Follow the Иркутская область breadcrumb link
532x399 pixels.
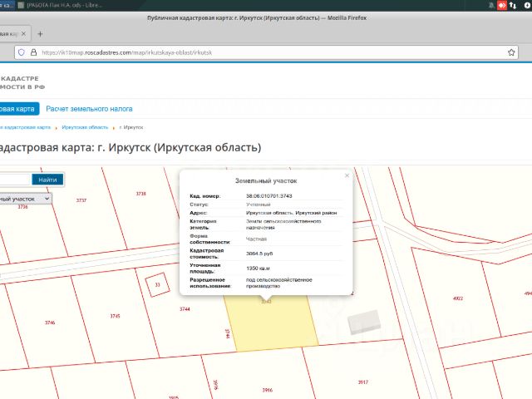point(85,127)
